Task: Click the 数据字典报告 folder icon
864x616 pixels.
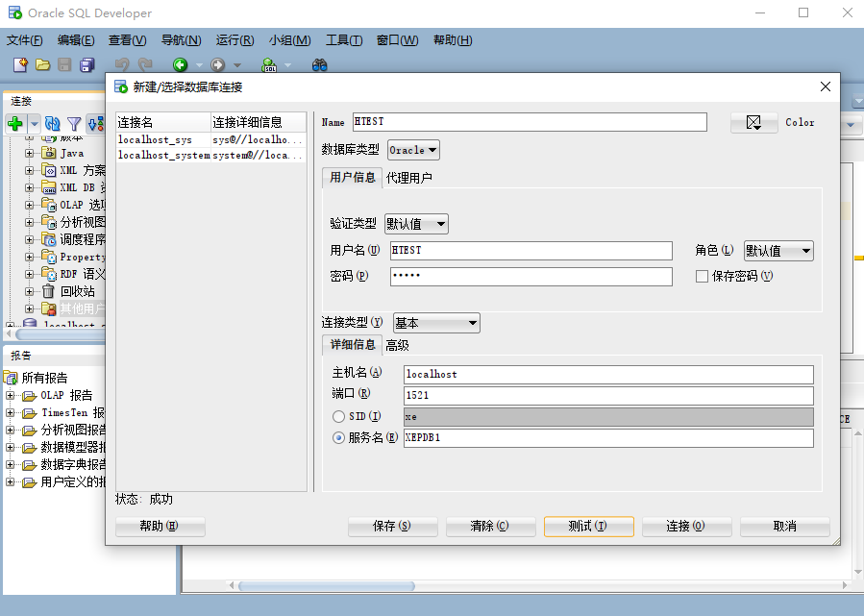Action: pos(29,464)
